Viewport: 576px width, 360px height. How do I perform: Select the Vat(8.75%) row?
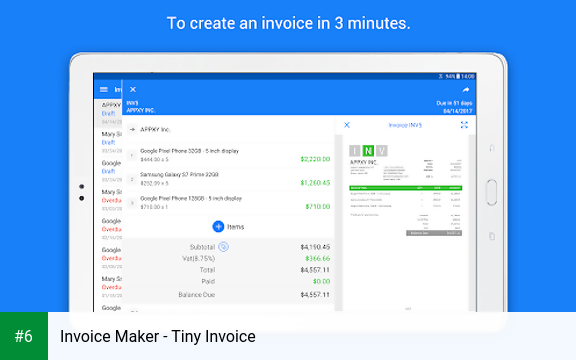click(228, 259)
